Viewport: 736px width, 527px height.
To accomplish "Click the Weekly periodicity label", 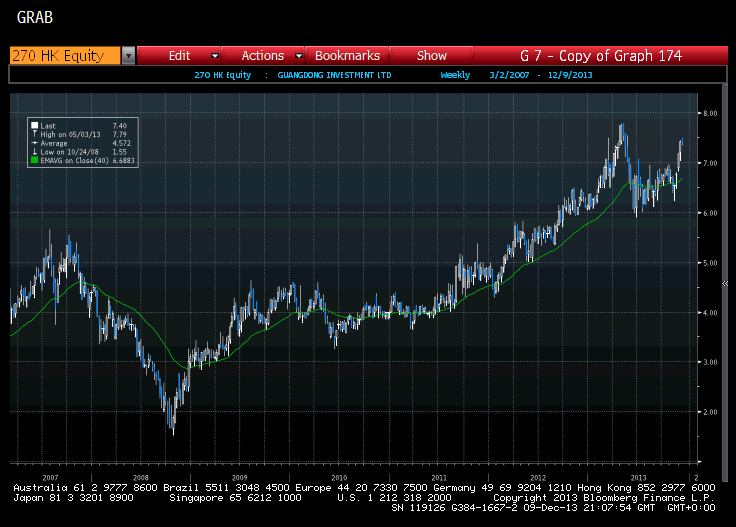I will (x=454, y=75).
